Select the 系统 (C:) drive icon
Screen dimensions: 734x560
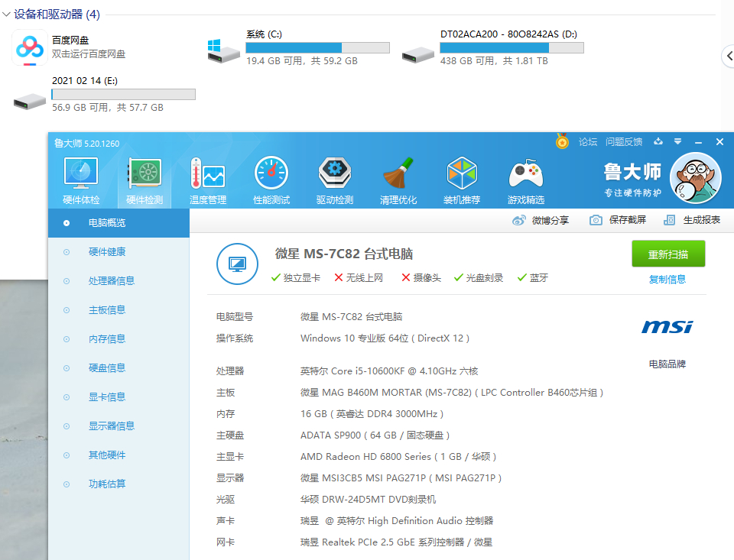224,50
